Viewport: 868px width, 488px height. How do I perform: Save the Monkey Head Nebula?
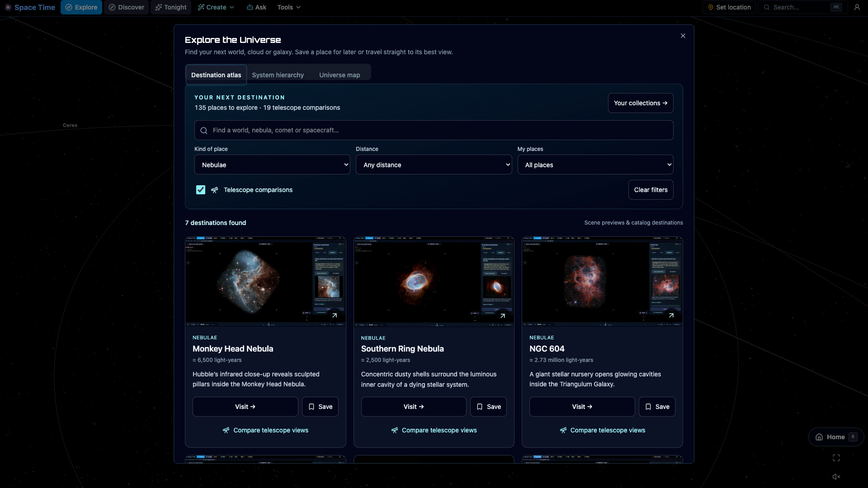[x=320, y=407]
